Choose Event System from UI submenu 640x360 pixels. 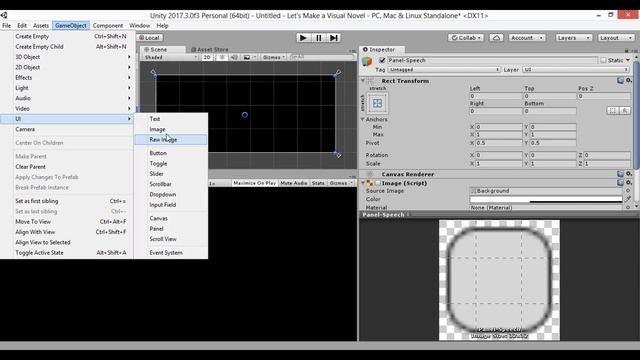click(x=171, y=253)
